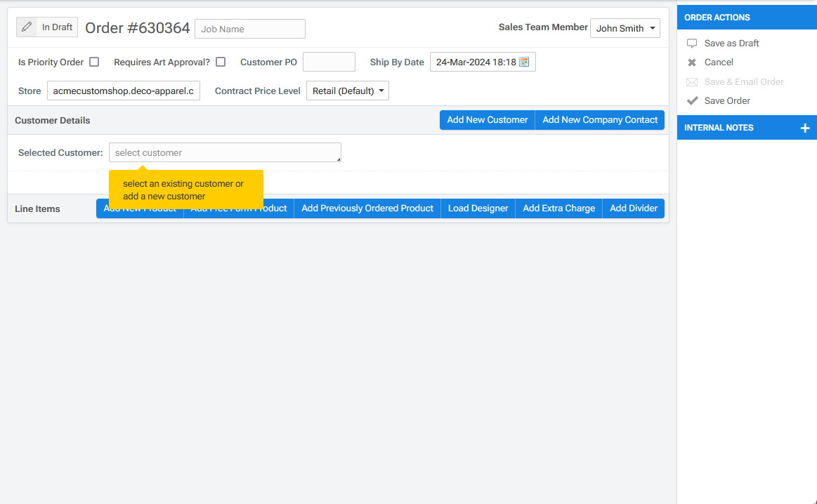The height and width of the screenshot is (504, 817).
Task: Click the Cancel X icon
Action: 692,62
